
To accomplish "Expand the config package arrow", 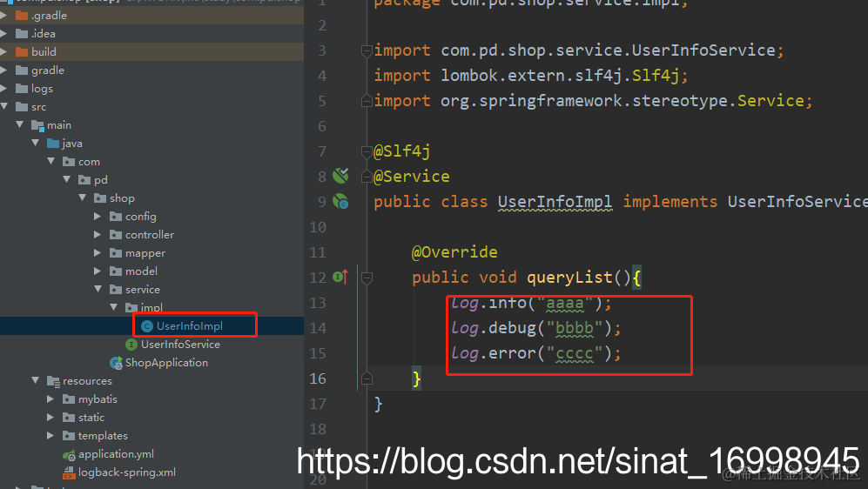I will [x=98, y=217].
